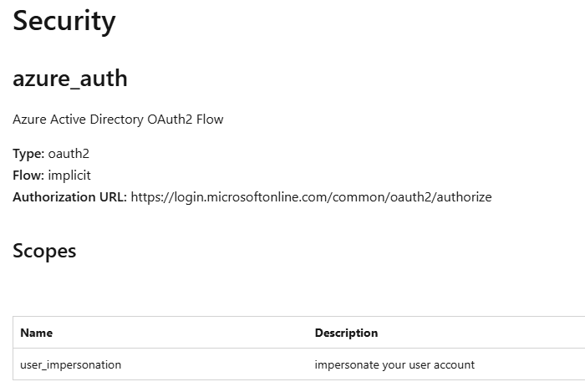The image size is (585, 392).
Task: Select the user_impersonation scope name cell
Action: (70, 364)
